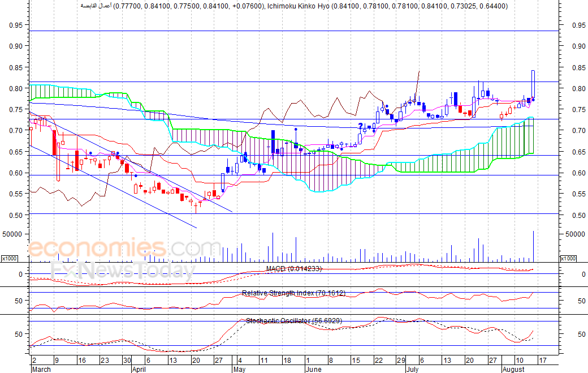
Task: Click the date label 30 on time axis
Action: 127,361
